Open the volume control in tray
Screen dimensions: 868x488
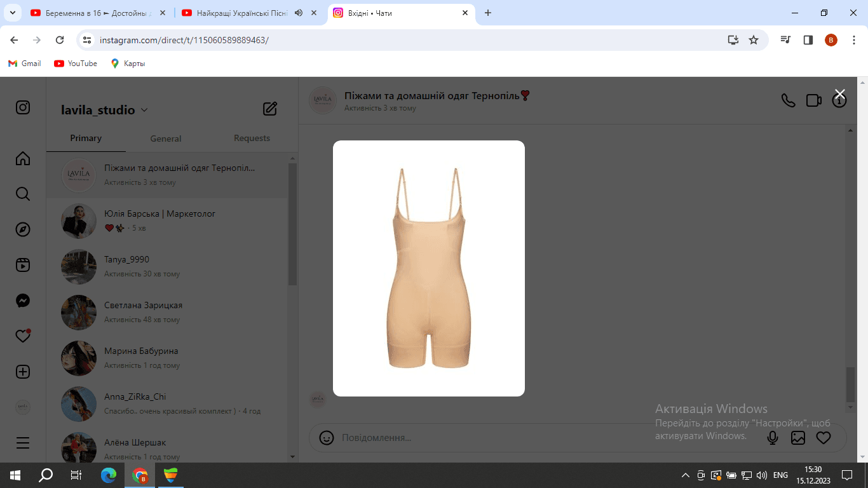(x=762, y=475)
